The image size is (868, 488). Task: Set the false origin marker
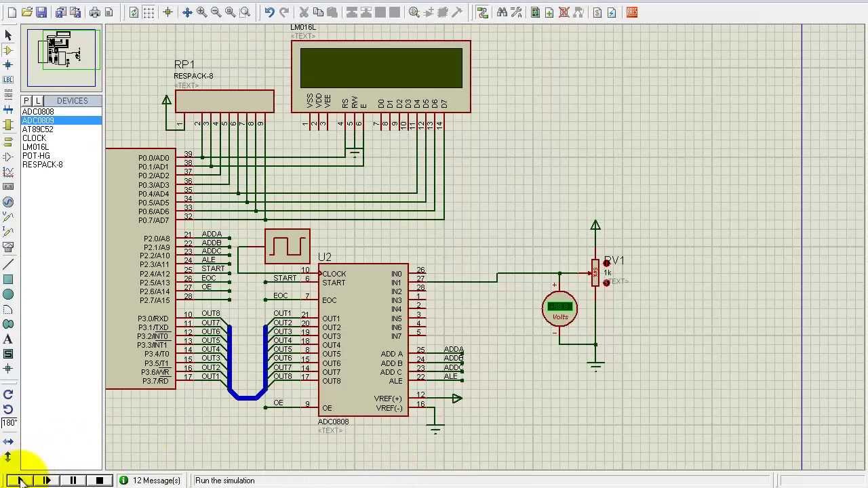[167, 12]
